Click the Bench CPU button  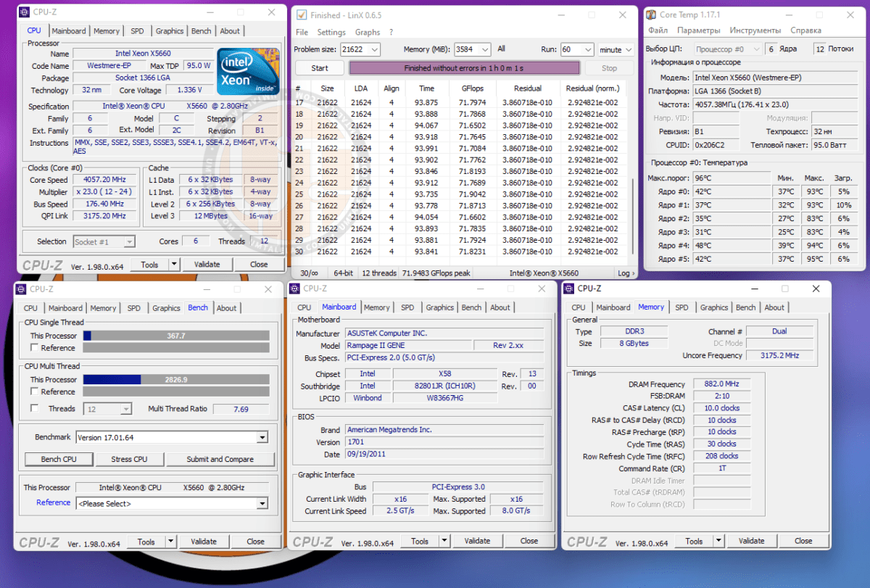tap(59, 459)
